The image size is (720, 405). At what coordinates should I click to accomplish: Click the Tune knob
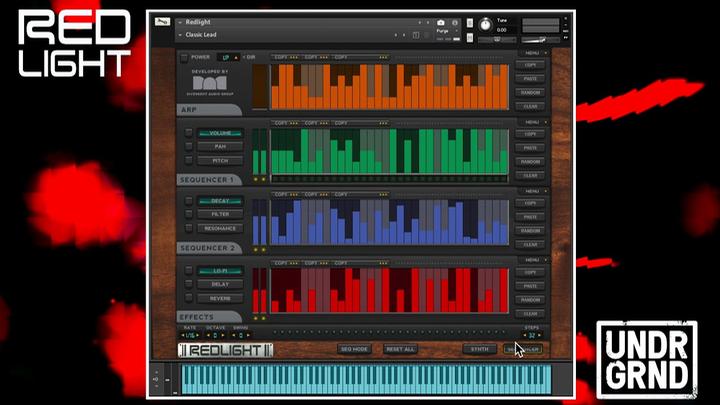point(485,25)
